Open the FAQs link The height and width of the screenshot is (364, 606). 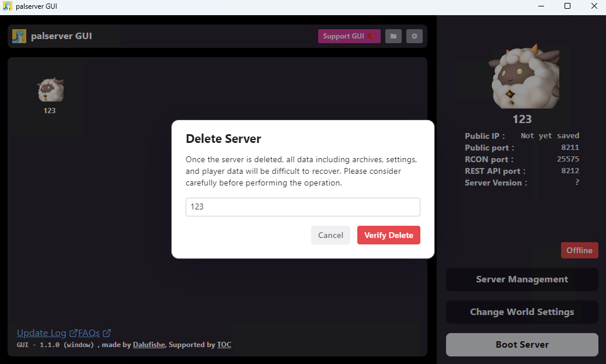coord(89,332)
